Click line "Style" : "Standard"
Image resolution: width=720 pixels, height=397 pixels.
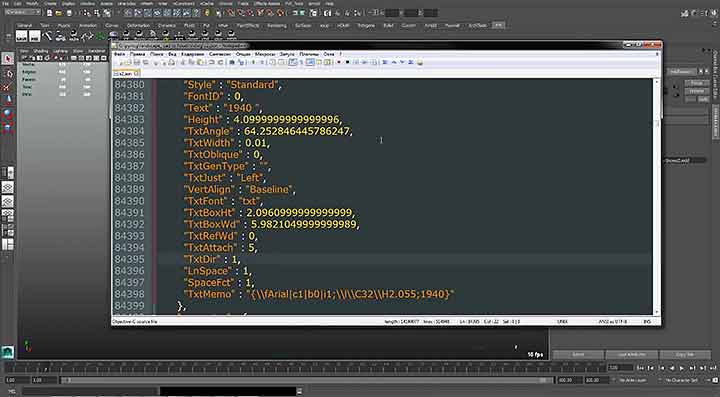coord(232,84)
